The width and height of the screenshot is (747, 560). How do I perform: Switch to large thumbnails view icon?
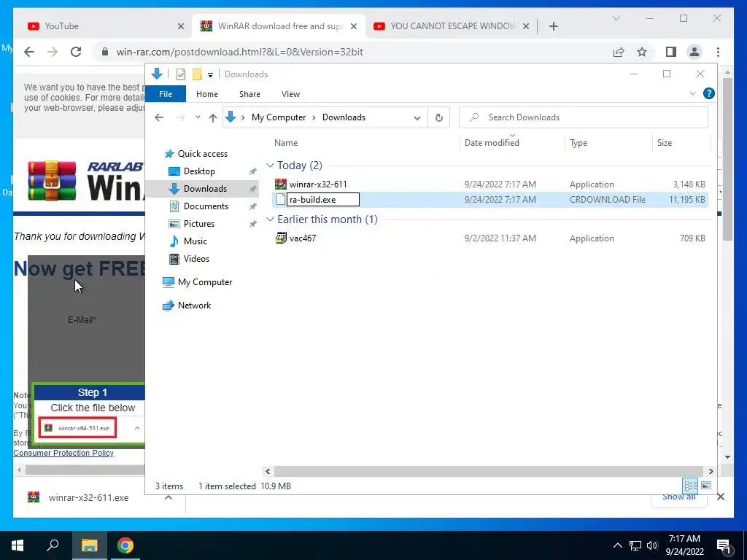tap(706, 486)
